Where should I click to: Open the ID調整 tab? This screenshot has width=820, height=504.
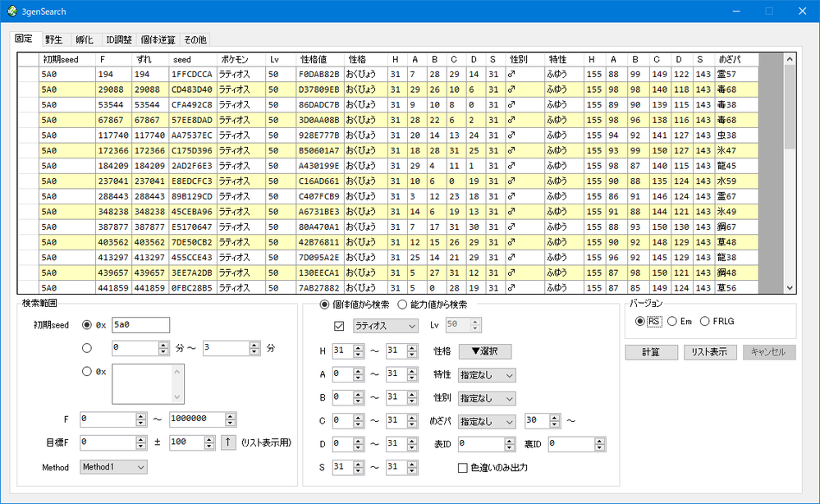tap(119, 39)
